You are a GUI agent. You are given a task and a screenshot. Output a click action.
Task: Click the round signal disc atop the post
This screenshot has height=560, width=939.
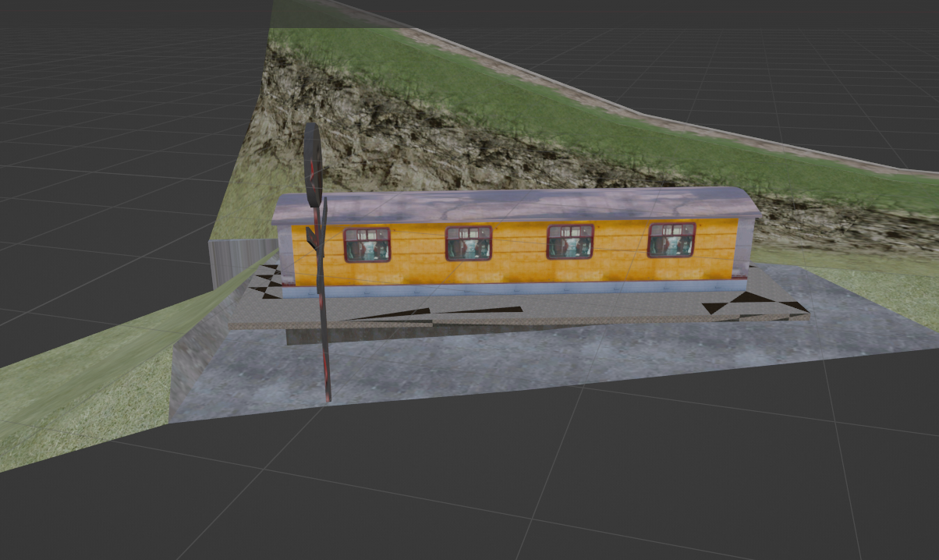[x=313, y=164]
